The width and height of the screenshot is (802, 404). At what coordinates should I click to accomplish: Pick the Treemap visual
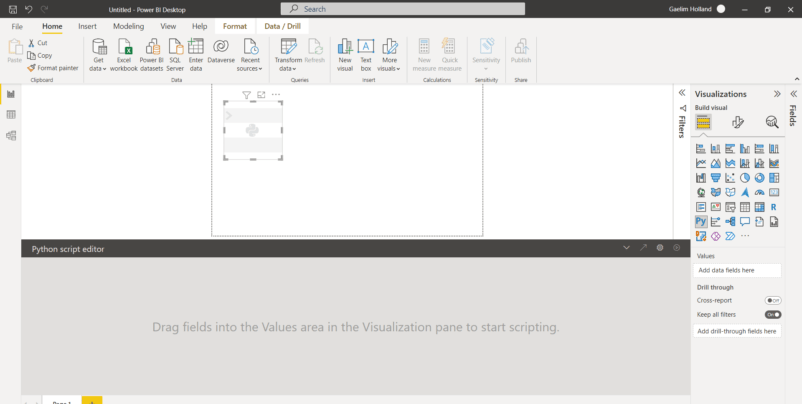(x=774, y=178)
